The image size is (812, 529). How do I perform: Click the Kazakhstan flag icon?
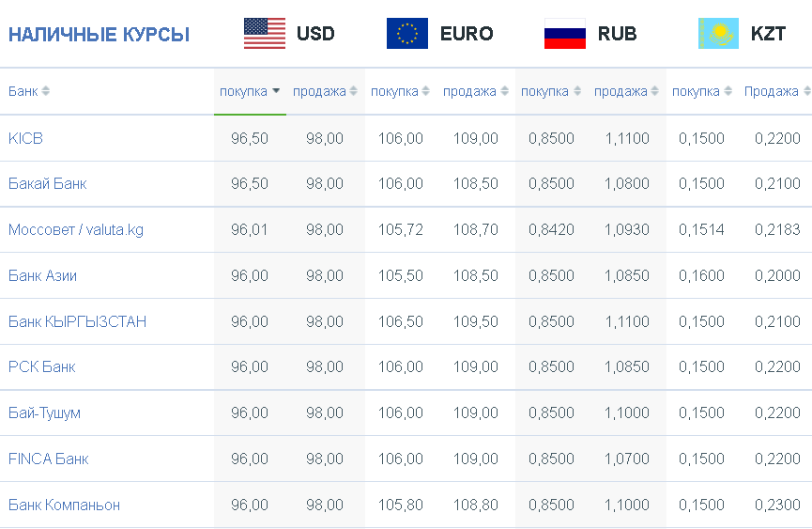click(718, 34)
